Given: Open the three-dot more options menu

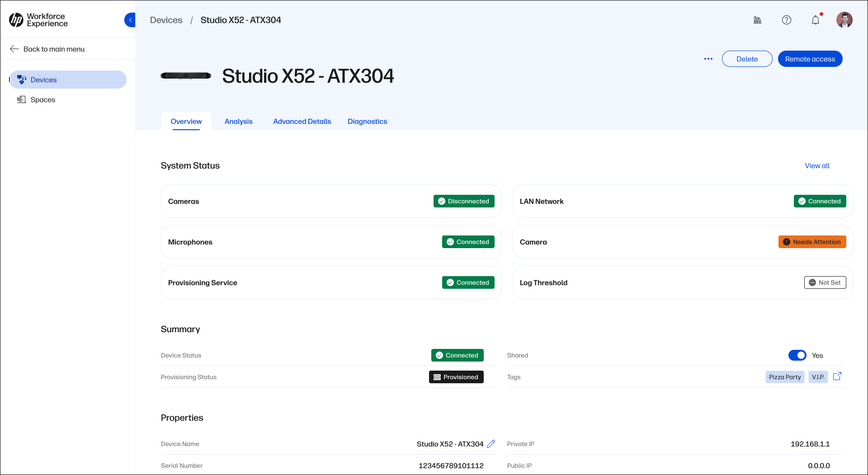Looking at the screenshot, I should coord(708,59).
